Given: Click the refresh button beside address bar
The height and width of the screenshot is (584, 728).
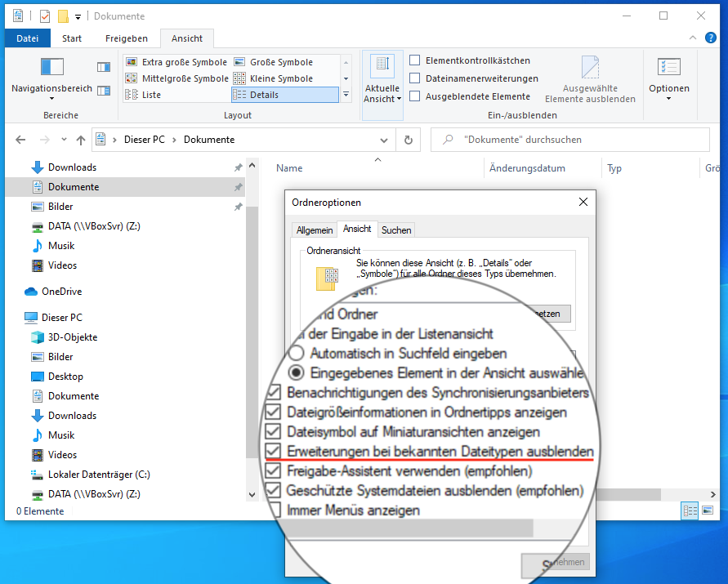Looking at the screenshot, I should [409, 140].
